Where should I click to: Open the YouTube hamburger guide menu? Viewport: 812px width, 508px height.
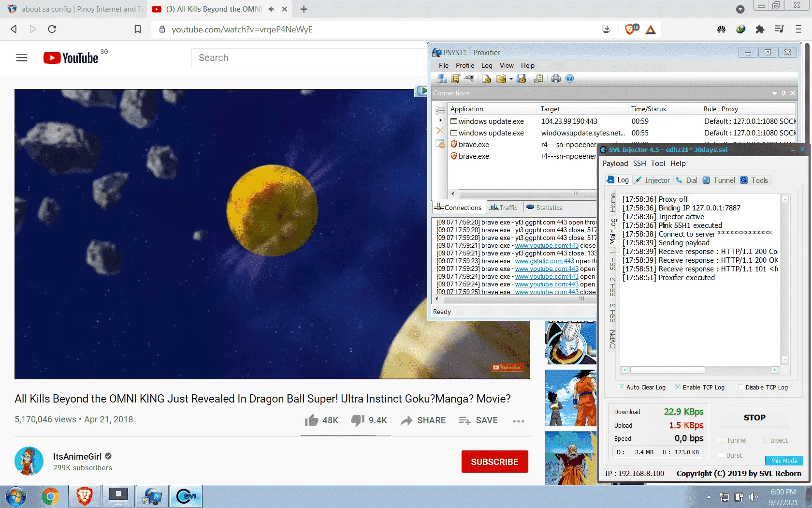click(x=22, y=58)
